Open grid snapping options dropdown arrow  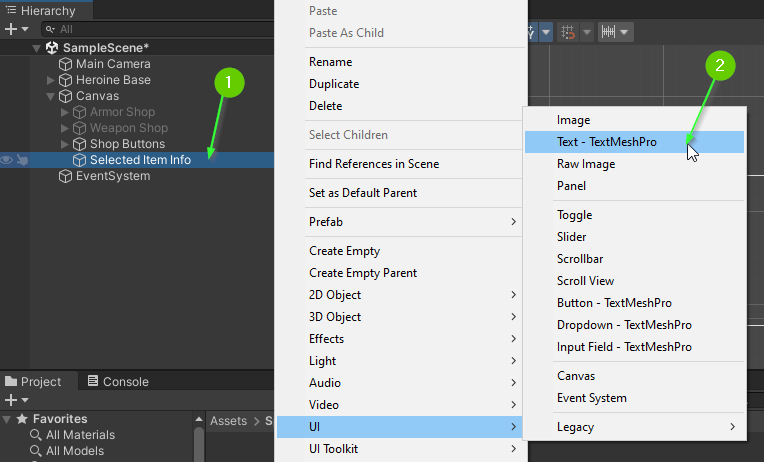click(587, 32)
